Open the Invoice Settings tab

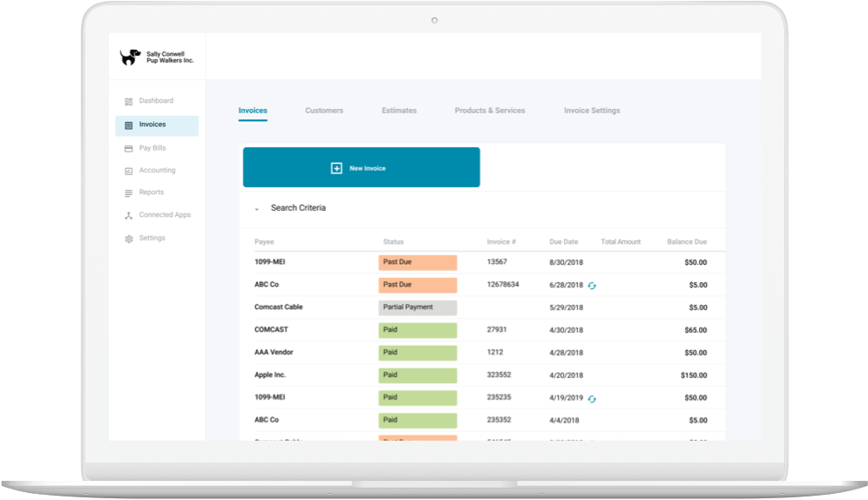point(592,111)
